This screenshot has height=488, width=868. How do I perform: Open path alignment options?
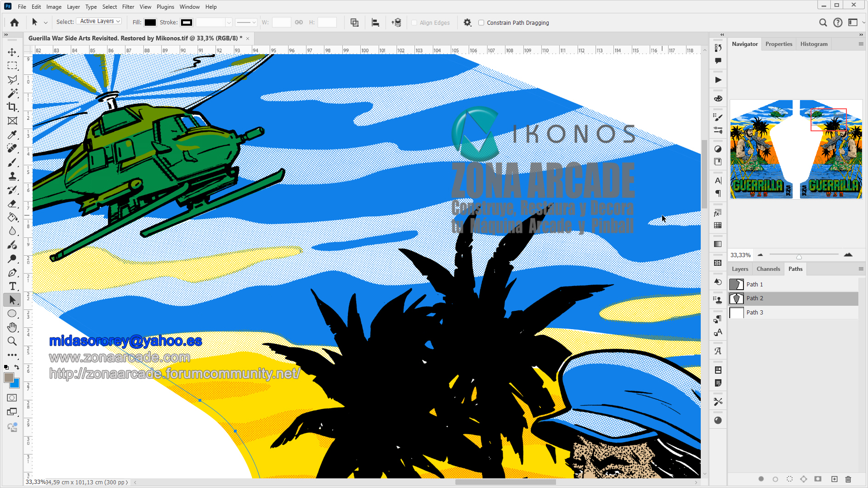tap(375, 22)
